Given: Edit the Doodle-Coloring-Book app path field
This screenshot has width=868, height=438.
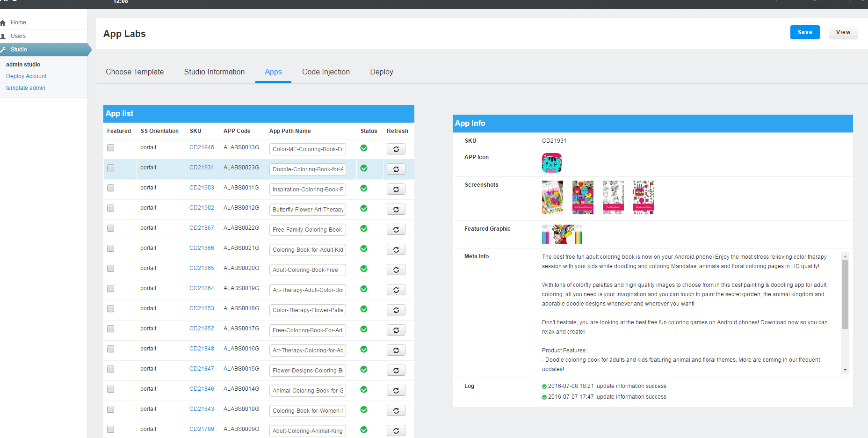Looking at the screenshot, I should pyautogui.click(x=308, y=169).
